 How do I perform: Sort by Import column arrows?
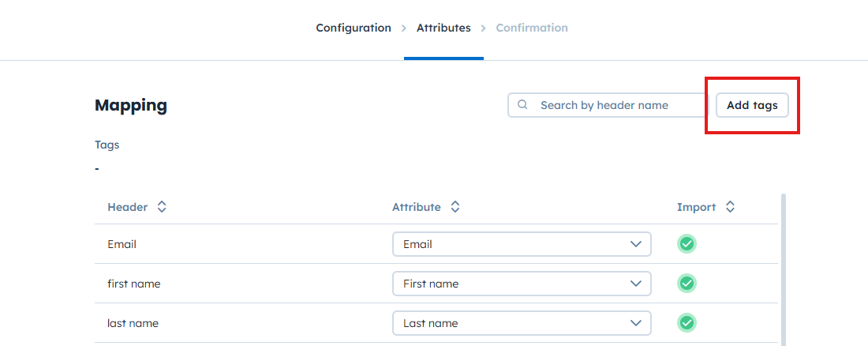(731, 207)
